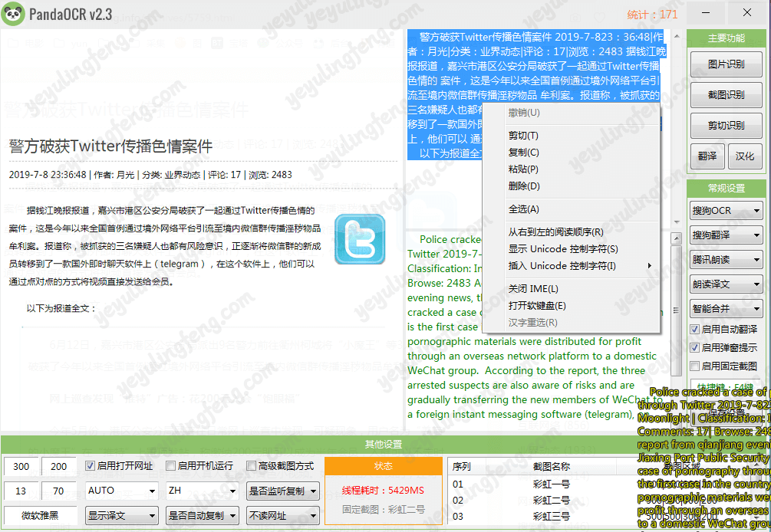
Task: Click the 统计：171 counter text
Action: click(x=653, y=15)
